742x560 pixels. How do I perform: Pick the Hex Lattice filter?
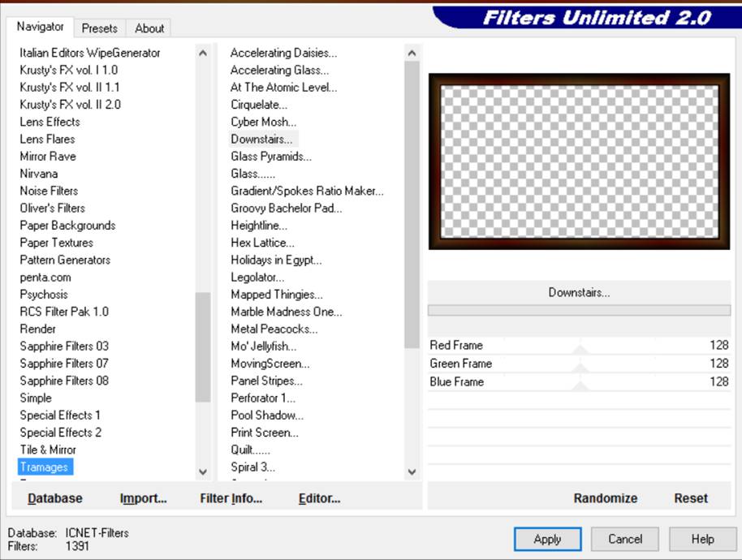[262, 243]
